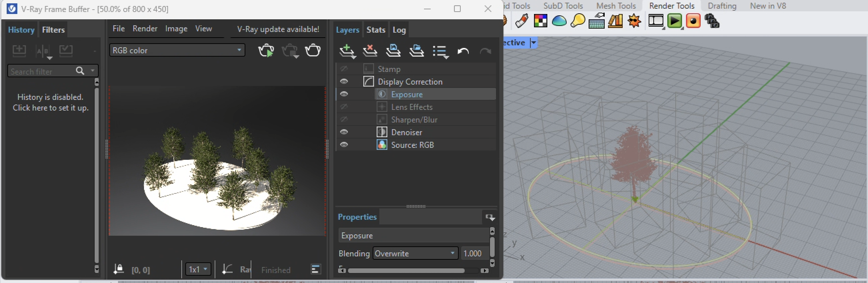Hide the Exposure layer using its eye icon

click(344, 94)
